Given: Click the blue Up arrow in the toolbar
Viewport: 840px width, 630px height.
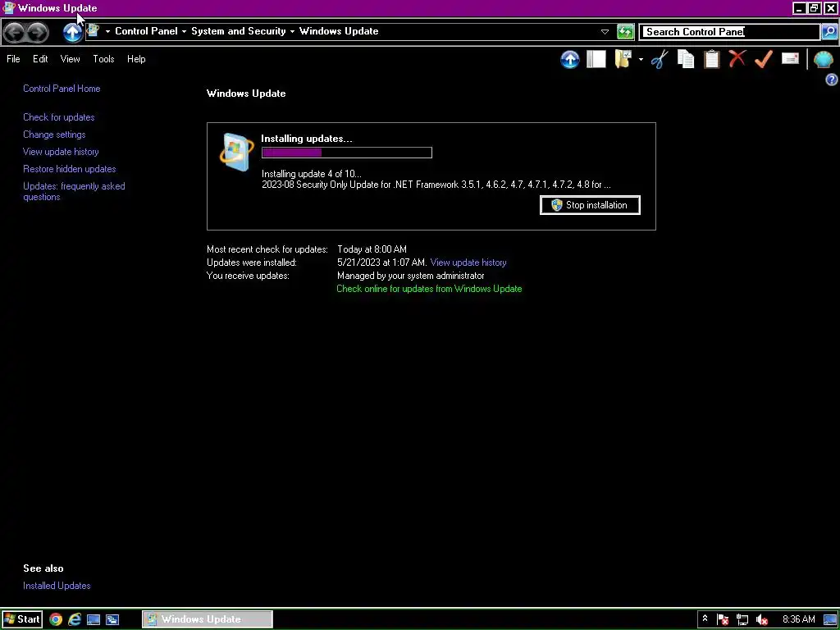Looking at the screenshot, I should click(570, 59).
